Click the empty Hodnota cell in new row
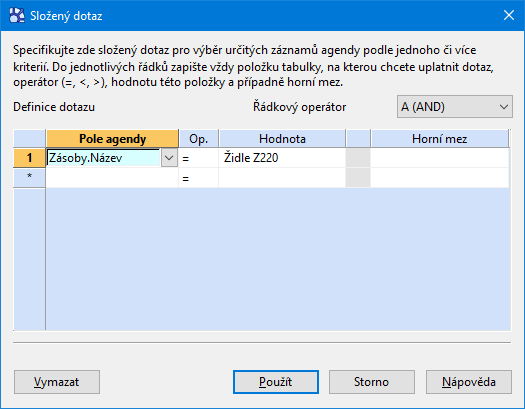This screenshot has width=525, height=409. coord(282,178)
